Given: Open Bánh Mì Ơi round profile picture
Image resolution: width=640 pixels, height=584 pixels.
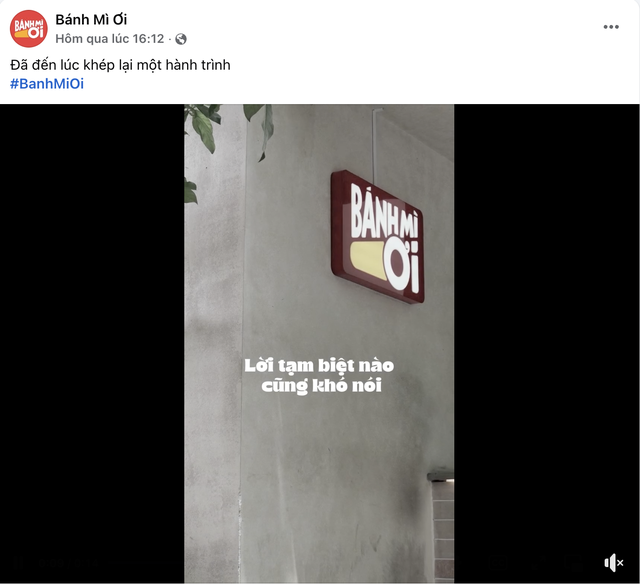Looking at the screenshot, I should coord(29,29).
